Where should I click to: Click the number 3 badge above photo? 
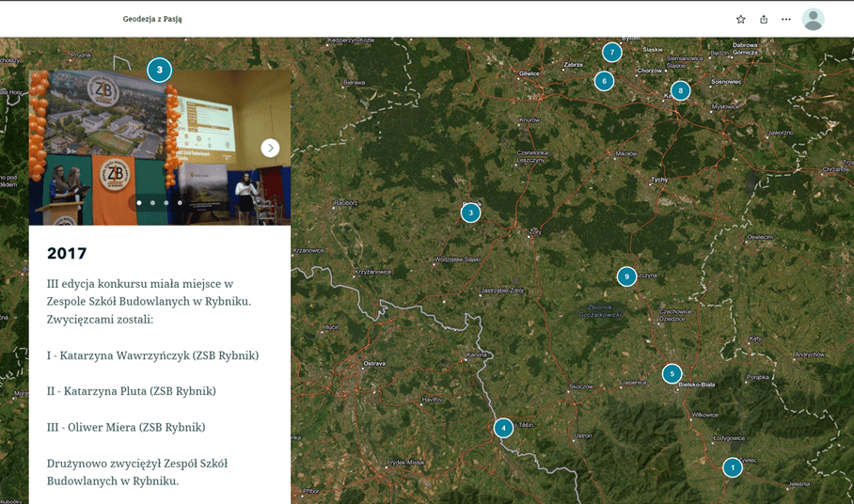pyautogui.click(x=160, y=70)
